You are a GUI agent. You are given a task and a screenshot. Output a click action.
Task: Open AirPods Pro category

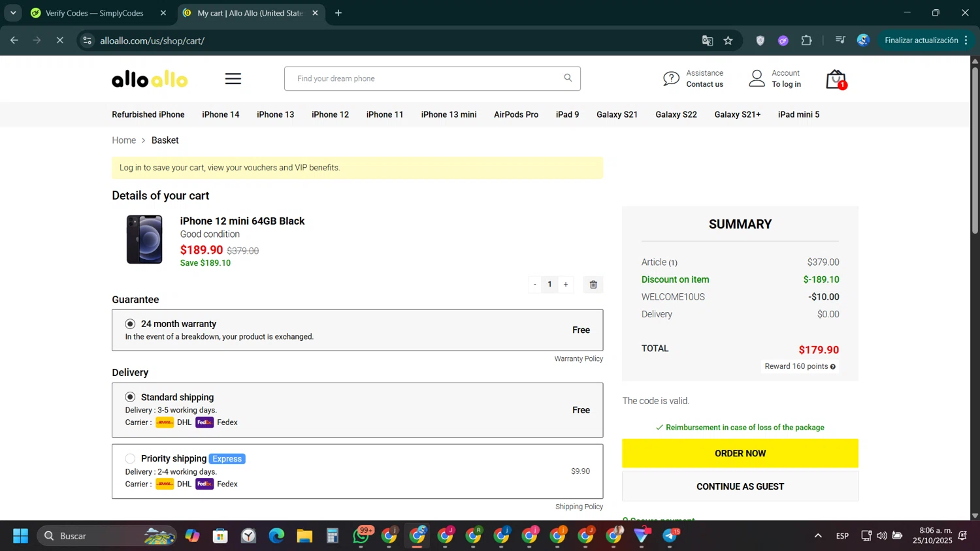pos(516,114)
